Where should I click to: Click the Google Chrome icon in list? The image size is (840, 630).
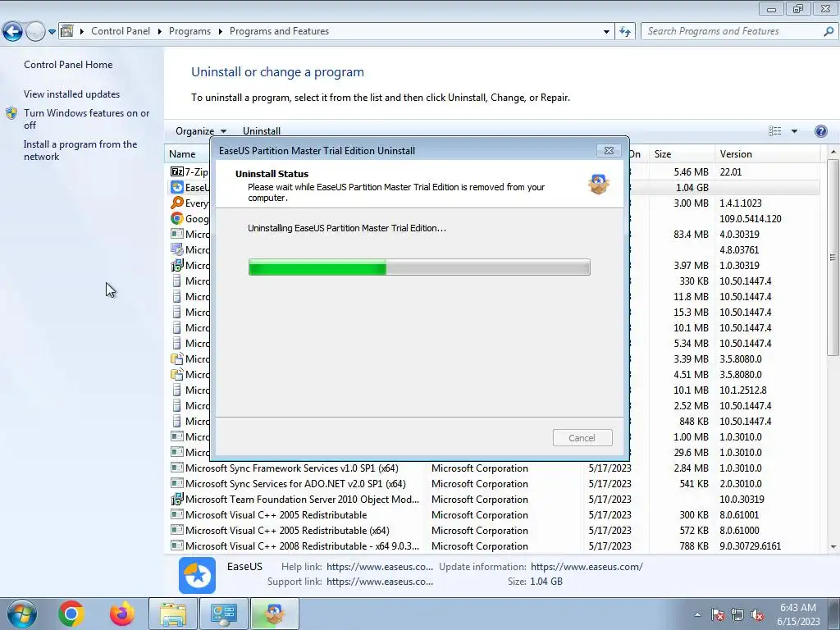click(177, 218)
